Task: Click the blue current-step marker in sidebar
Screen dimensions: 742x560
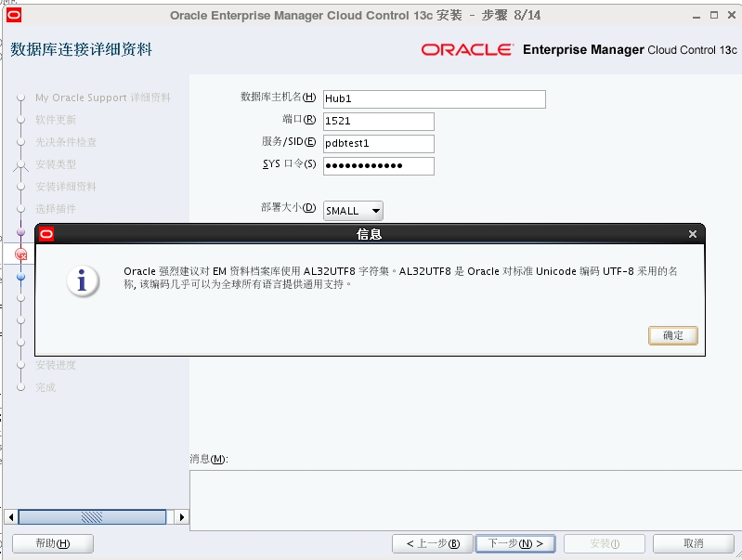Action: 20,276
